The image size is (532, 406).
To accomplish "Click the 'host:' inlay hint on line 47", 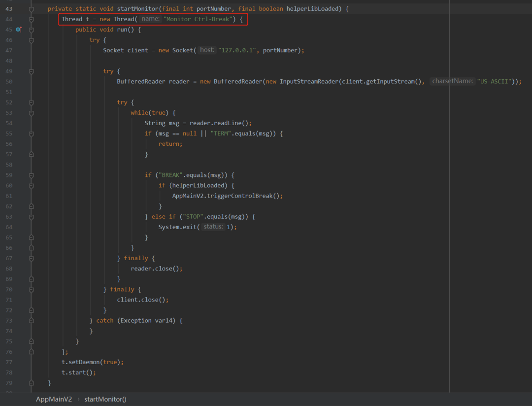I will (207, 50).
